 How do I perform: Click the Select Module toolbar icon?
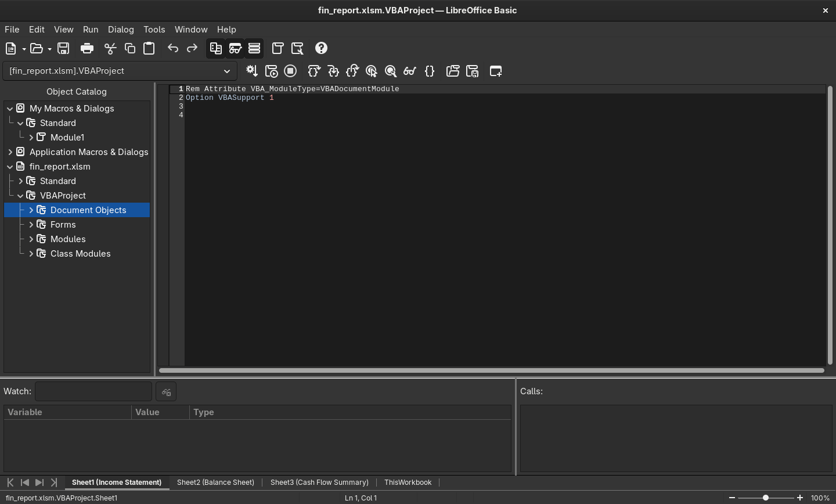click(278, 48)
